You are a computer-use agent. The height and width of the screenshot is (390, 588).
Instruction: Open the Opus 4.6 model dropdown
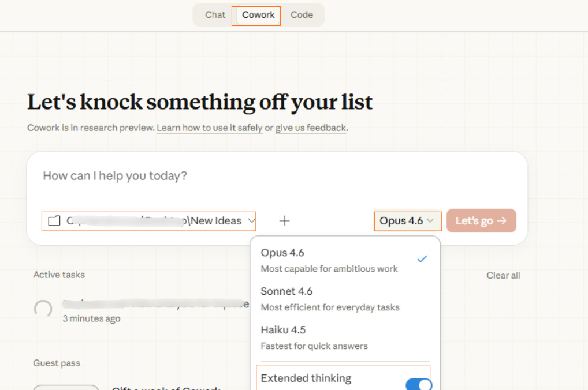coord(407,221)
